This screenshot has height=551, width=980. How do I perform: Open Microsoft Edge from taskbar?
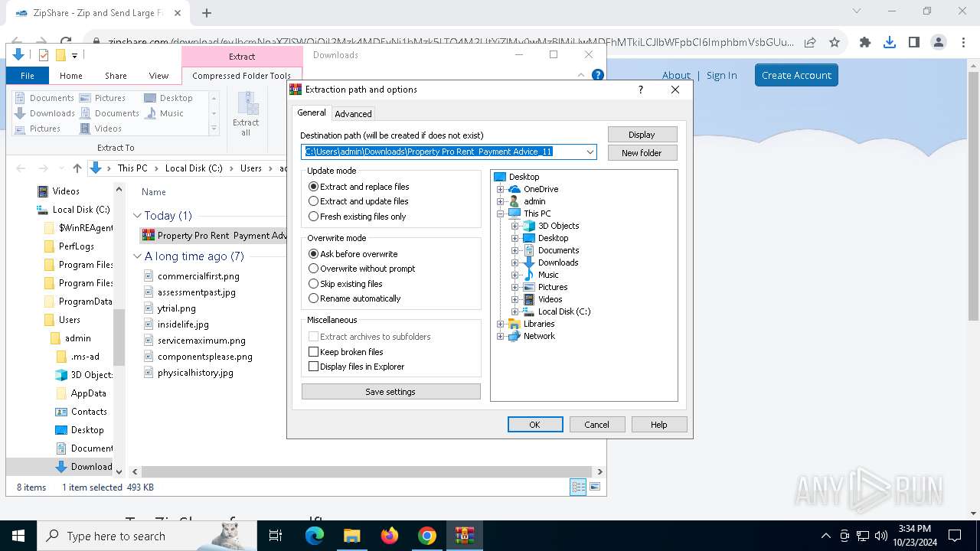(x=315, y=536)
